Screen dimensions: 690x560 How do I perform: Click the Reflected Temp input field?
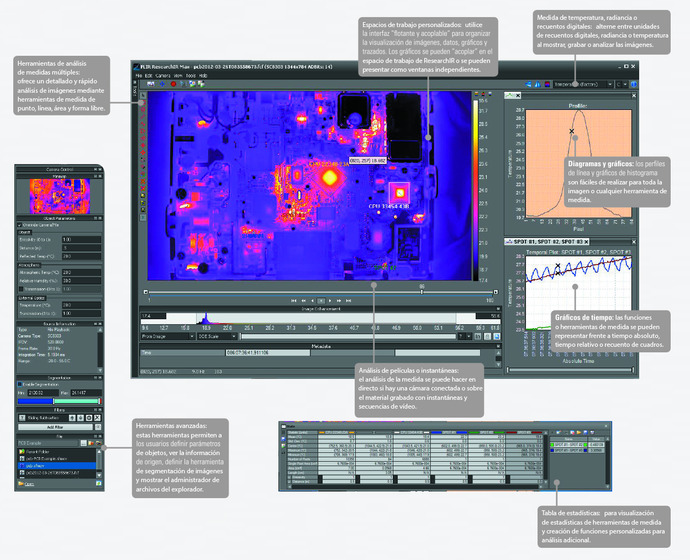[81, 256]
